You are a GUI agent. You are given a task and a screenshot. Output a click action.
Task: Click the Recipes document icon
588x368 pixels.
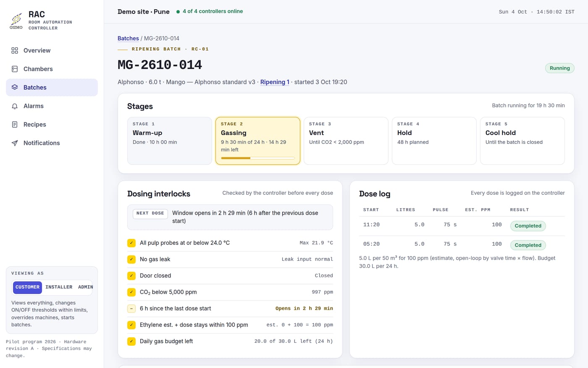(15, 124)
